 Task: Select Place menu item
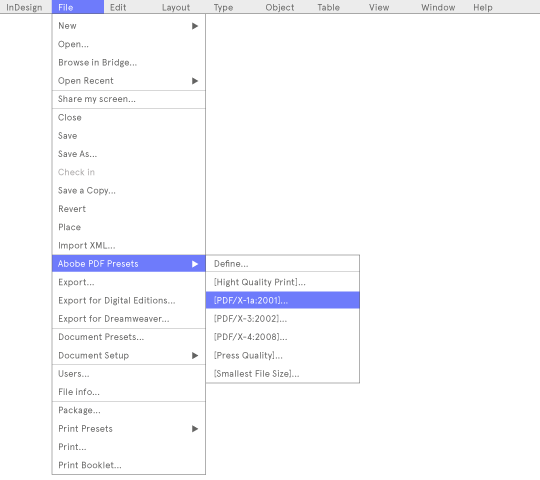tap(129, 227)
